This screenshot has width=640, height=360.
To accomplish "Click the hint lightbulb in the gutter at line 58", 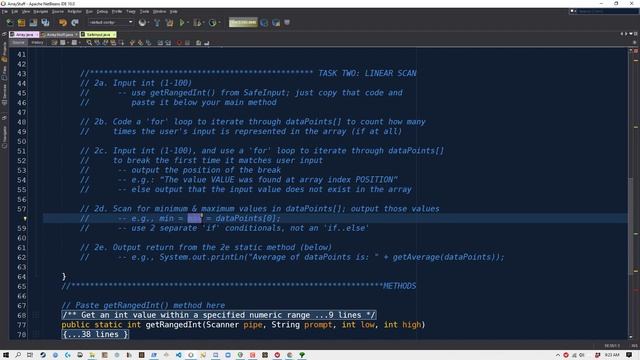I will tap(25, 219).
